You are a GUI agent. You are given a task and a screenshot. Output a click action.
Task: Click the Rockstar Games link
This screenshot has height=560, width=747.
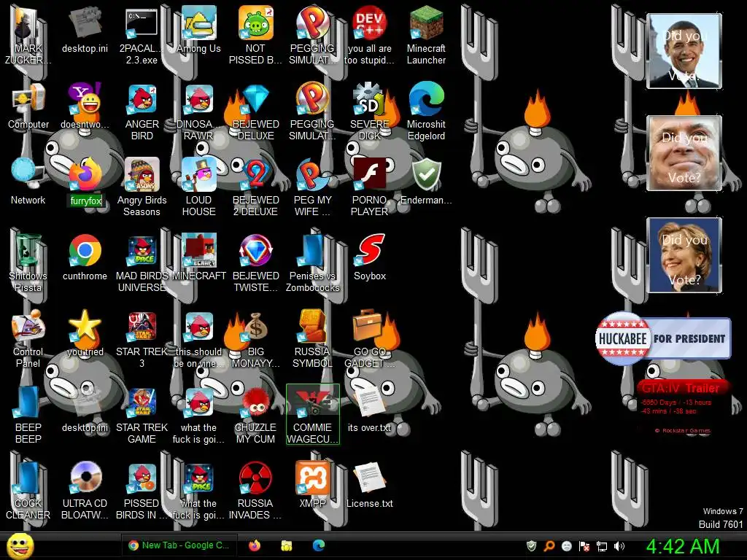[682, 430]
